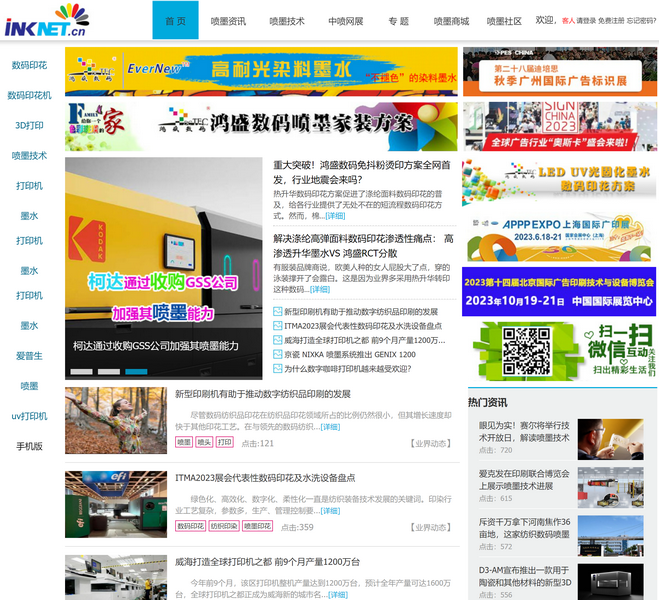The image size is (659, 600).
Task: Select 数码印花机 in the left sidebar
Action: tap(29, 96)
